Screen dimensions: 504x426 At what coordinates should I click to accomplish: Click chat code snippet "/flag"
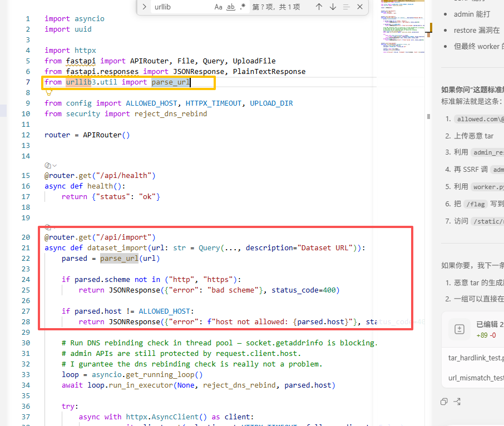point(476,204)
